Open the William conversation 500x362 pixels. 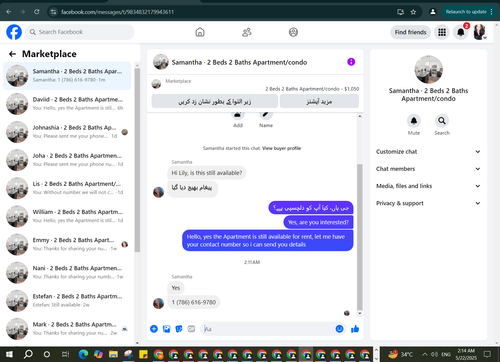(67, 216)
